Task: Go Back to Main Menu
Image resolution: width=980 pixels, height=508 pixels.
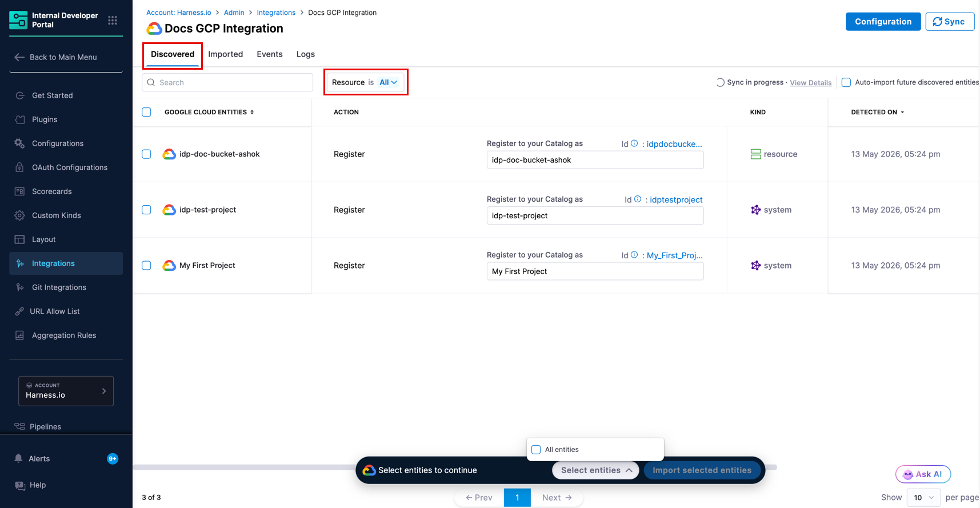Action: pos(56,57)
